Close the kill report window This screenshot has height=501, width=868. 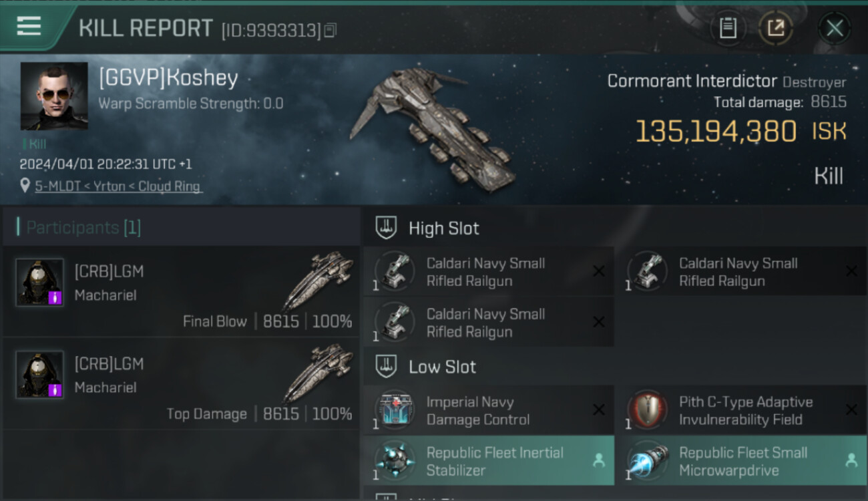click(835, 28)
